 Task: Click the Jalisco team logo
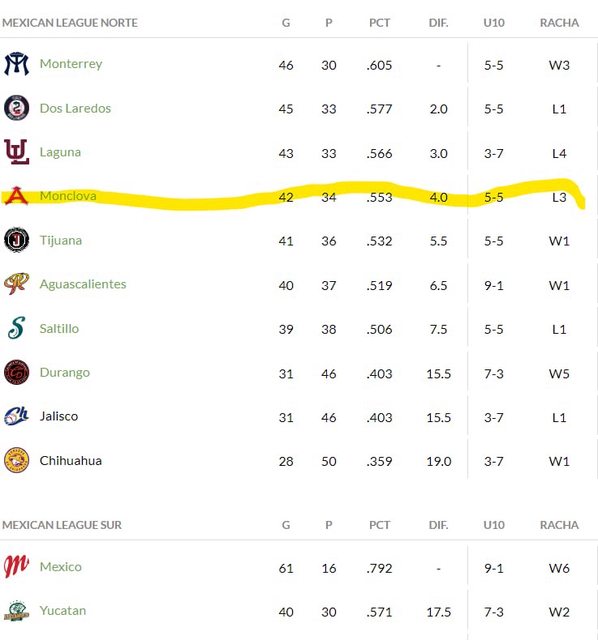(16, 416)
